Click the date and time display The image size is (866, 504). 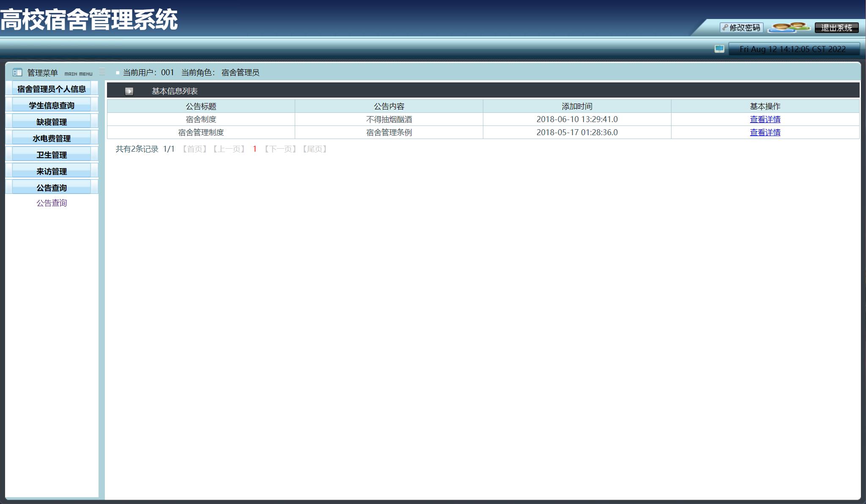[792, 49]
